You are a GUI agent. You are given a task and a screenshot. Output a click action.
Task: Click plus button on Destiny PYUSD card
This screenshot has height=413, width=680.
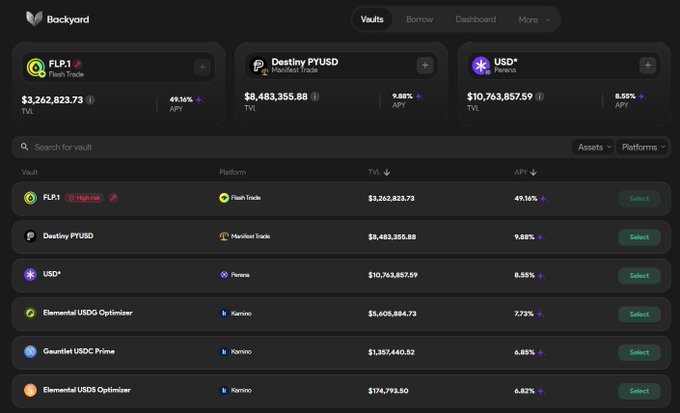click(425, 66)
